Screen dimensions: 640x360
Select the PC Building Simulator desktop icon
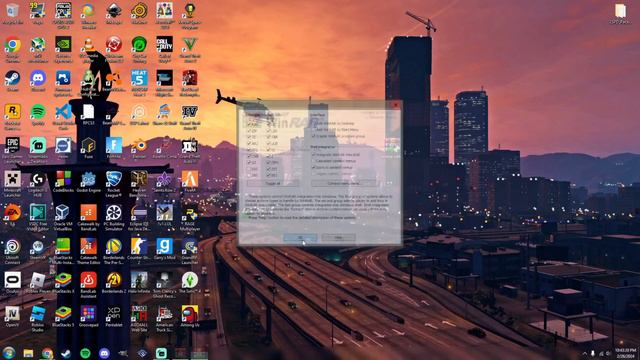[113, 217]
